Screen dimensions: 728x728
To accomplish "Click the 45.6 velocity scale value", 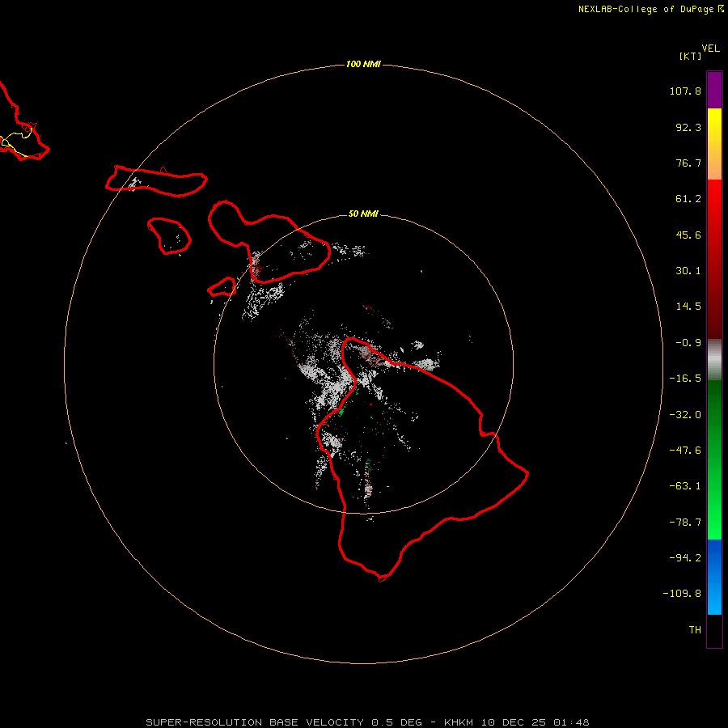I will click(688, 235).
